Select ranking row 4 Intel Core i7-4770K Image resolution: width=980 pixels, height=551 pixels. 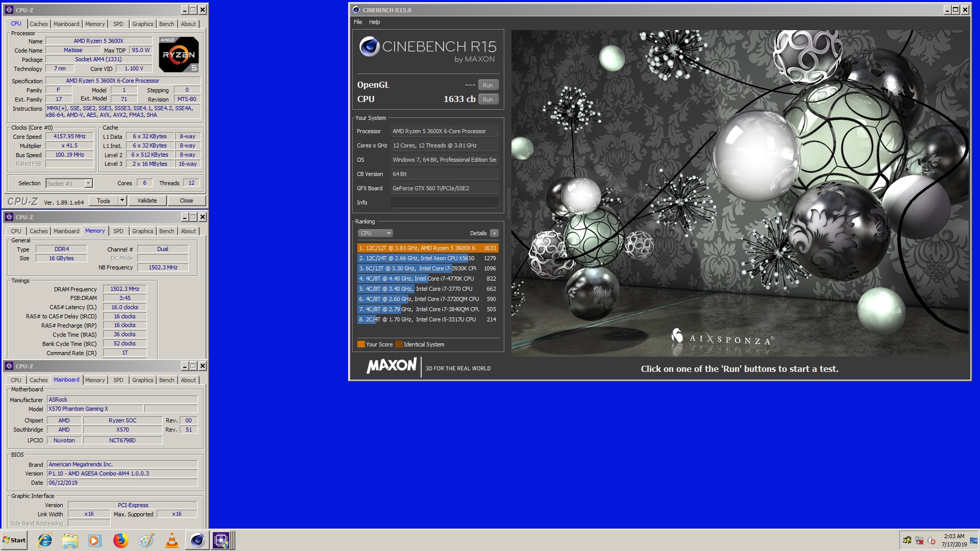click(428, 279)
